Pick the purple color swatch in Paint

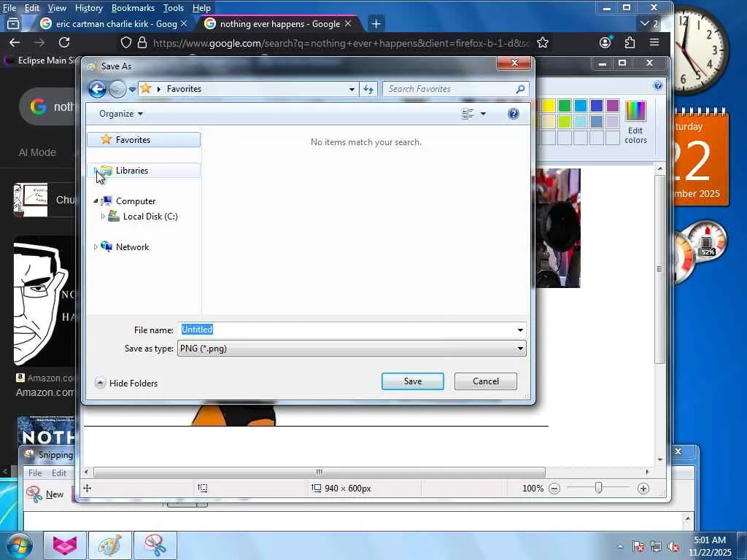(x=612, y=105)
